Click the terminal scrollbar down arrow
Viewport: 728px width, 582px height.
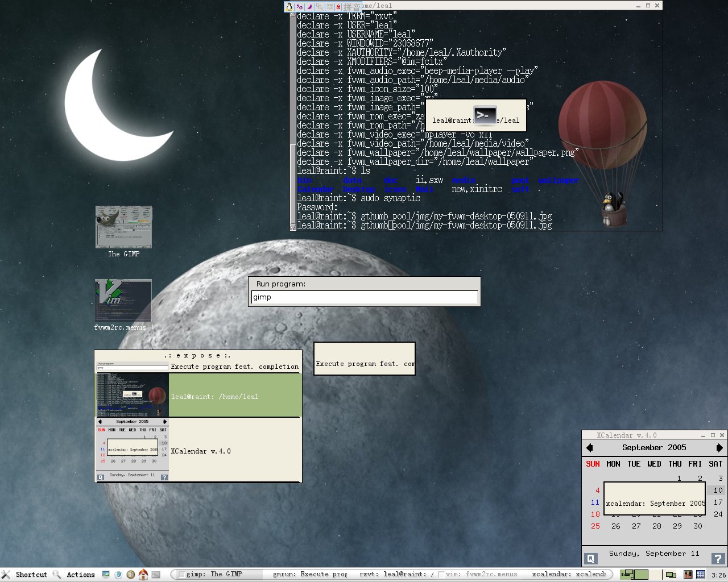click(293, 227)
